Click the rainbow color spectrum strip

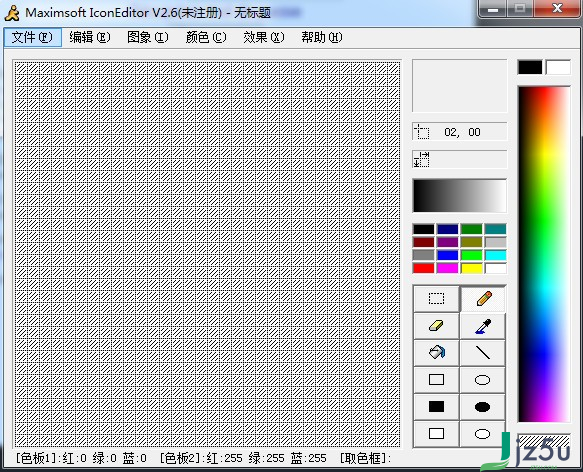[x=544, y=254]
